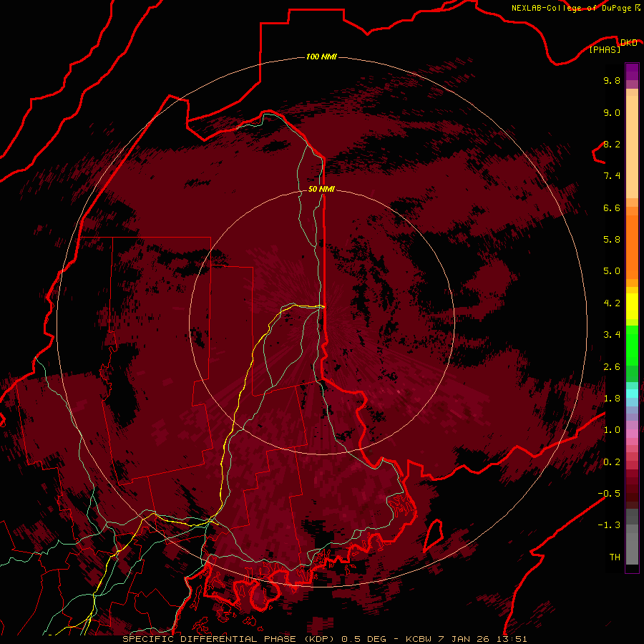Click the 0.2 value on the color scale
644x644 pixels.
pos(612,462)
